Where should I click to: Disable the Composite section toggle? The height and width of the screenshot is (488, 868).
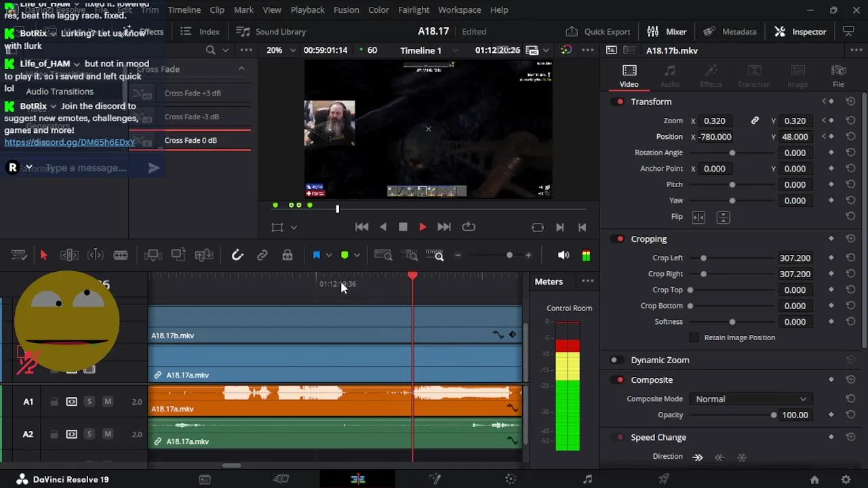(x=617, y=380)
